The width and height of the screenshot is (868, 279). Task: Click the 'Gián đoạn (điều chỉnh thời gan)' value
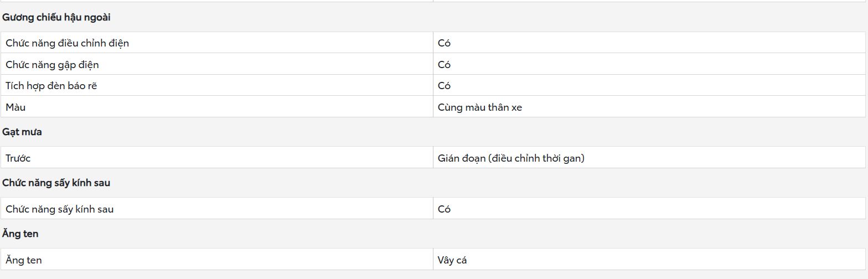(511, 158)
